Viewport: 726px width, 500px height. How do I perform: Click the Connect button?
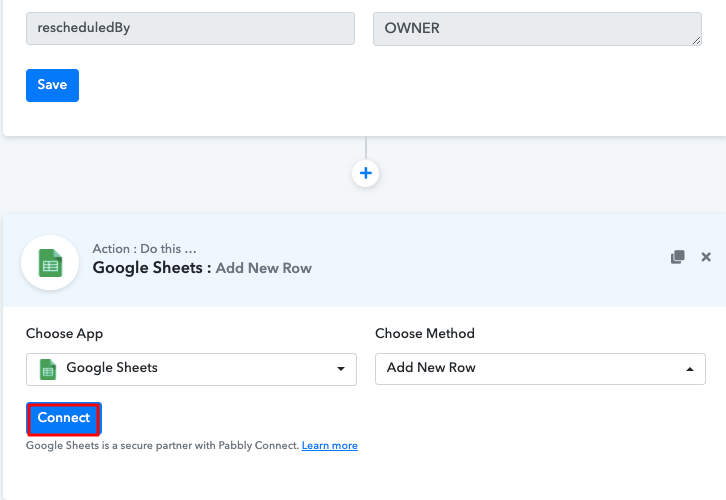coord(63,419)
